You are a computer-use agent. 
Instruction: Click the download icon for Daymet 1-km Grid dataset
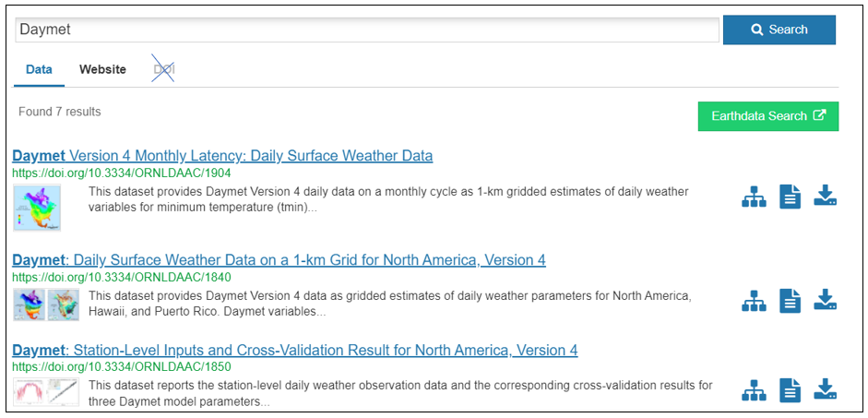pyautogui.click(x=826, y=300)
